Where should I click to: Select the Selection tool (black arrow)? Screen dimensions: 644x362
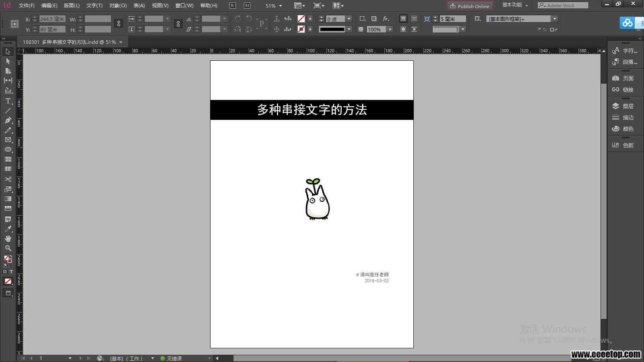click(8, 51)
